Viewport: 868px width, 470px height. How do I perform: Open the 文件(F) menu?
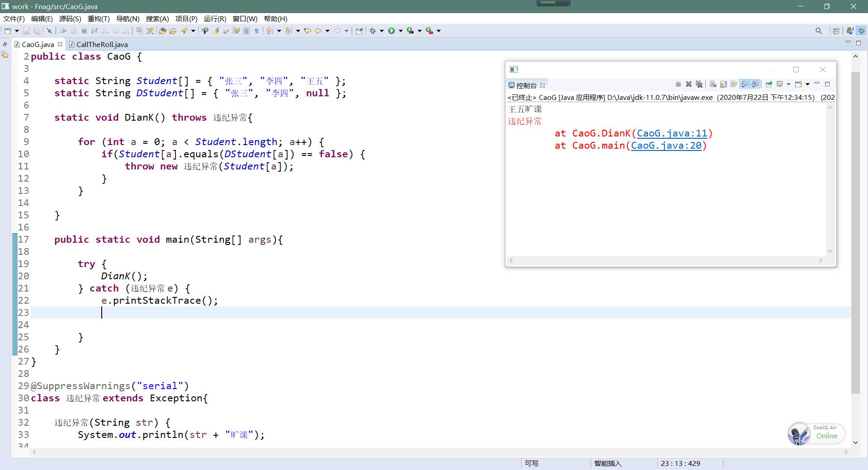pos(14,19)
